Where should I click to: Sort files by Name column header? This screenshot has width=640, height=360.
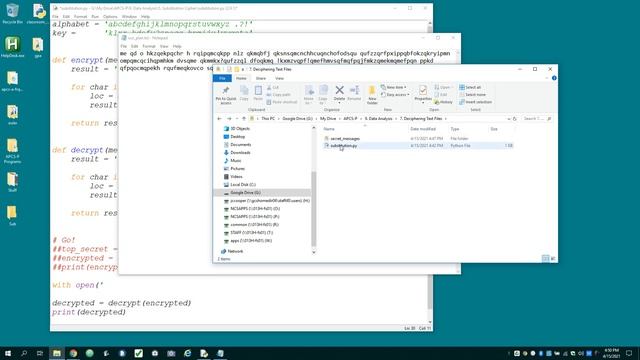click(329, 129)
